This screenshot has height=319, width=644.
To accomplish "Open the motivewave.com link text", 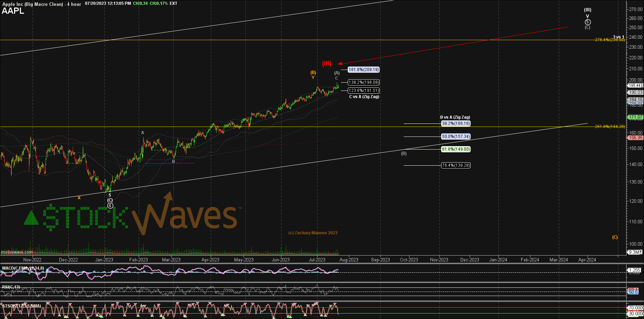I will click(x=17, y=252).
